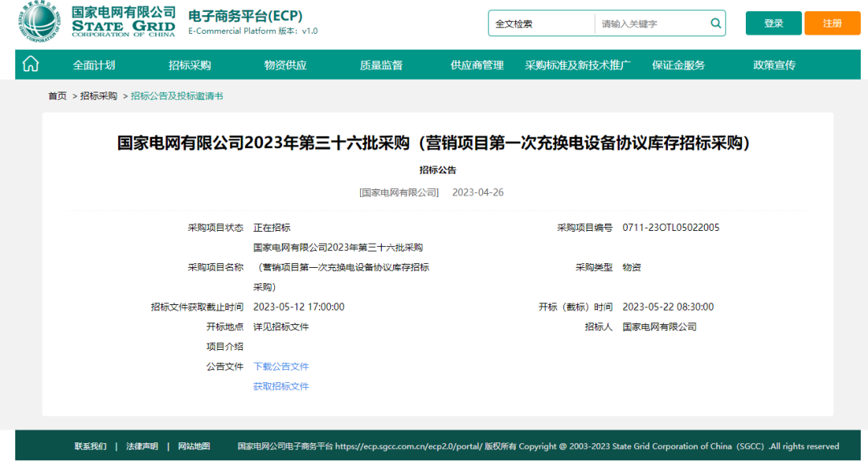Image resolution: width=868 pixels, height=469 pixels.
Task: Click 招标公告及投标邀请书 breadcrumb link
Action: (177, 96)
